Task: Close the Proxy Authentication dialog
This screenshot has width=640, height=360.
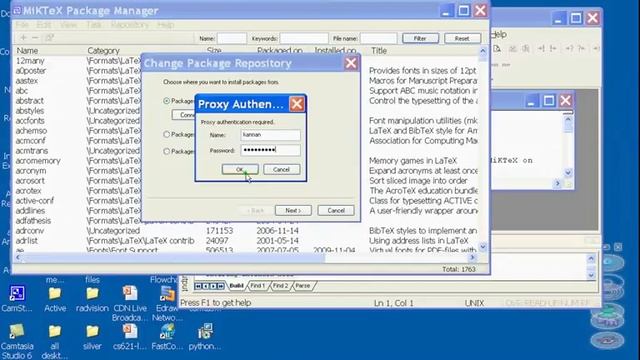Action: (297, 104)
